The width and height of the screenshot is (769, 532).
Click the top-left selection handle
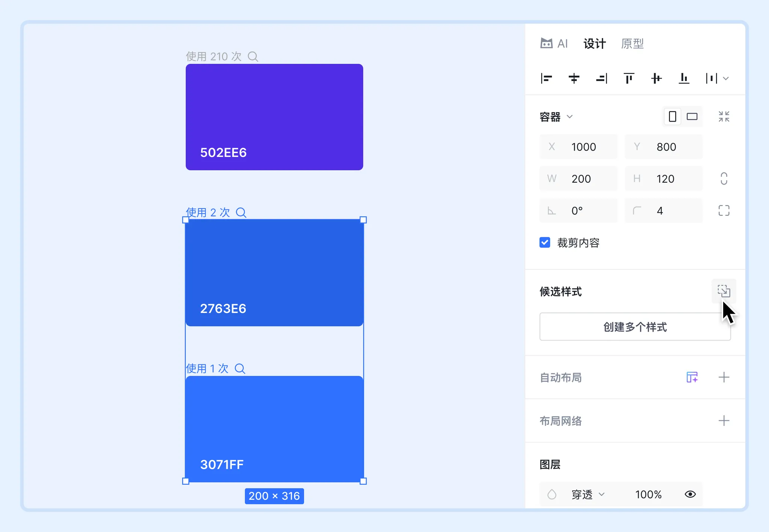185,220
